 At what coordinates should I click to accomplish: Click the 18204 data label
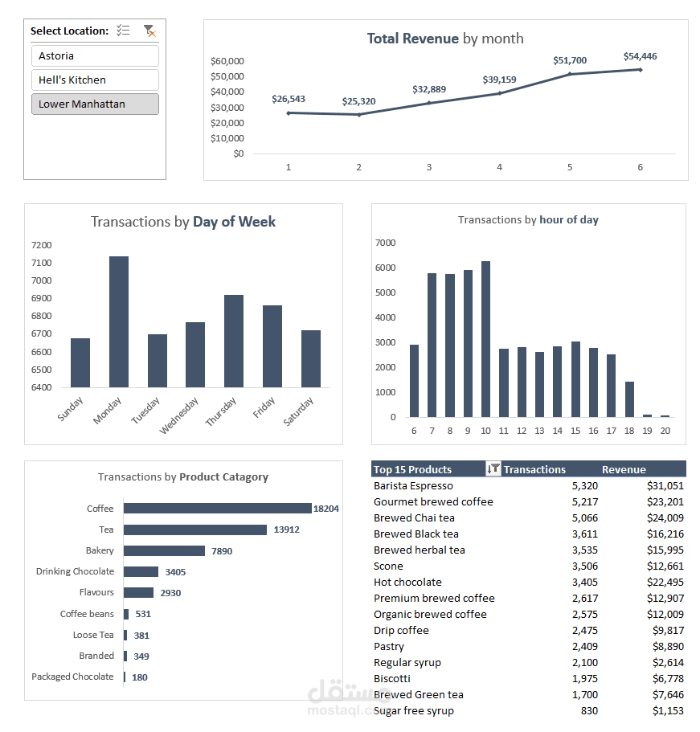pos(326,509)
